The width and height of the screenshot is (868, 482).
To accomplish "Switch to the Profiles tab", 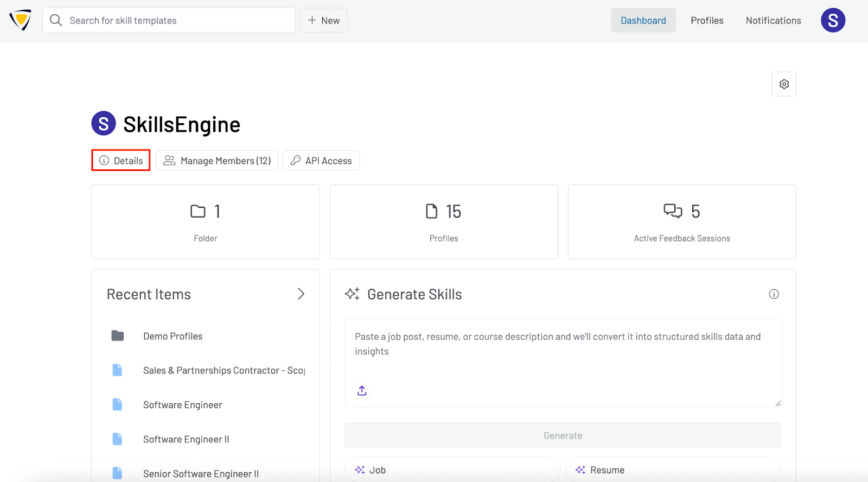I will 707,21.
